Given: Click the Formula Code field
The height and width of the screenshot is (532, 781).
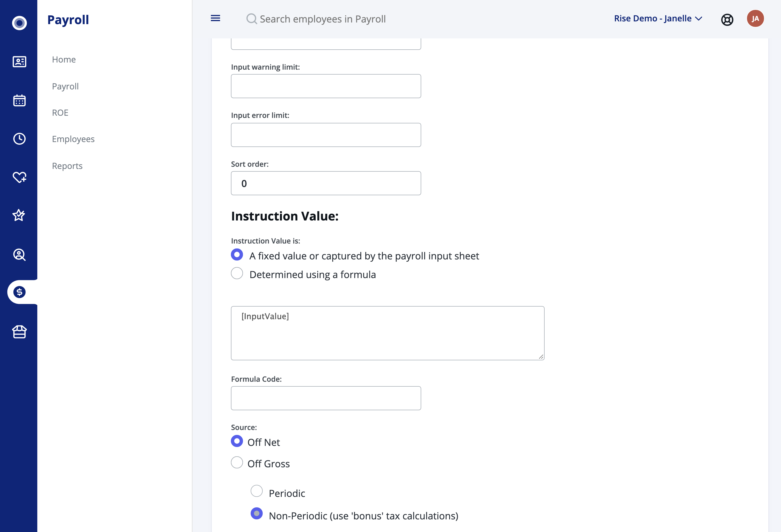Looking at the screenshot, I should pyautogui.click(x=326, y=398).
